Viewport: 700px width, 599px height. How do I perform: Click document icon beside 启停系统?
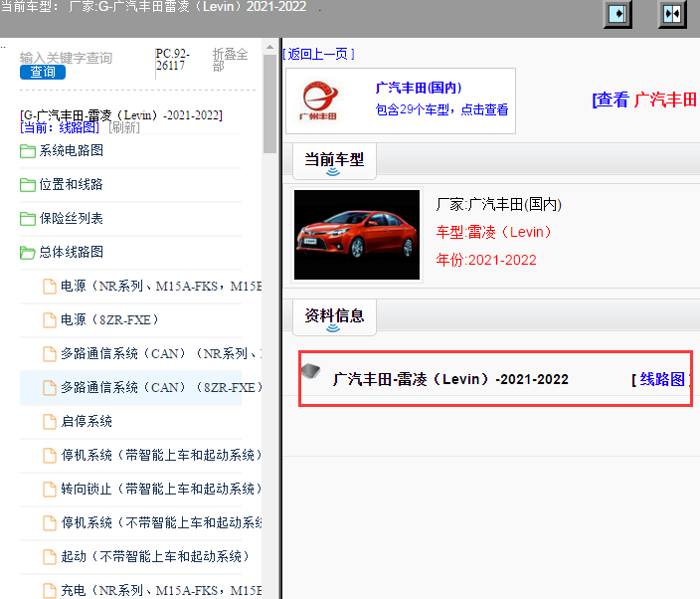coord(49,422)
